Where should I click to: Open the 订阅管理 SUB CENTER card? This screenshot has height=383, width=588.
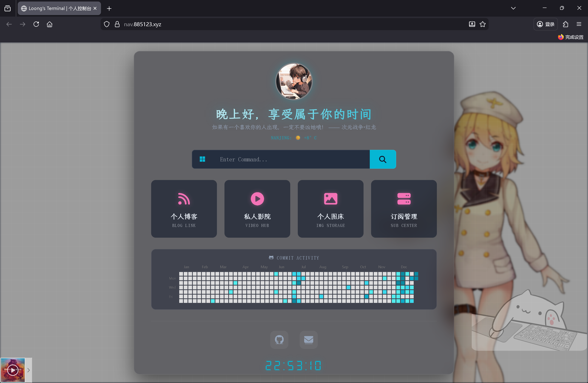pyautogui.click(x=404, y=209)
